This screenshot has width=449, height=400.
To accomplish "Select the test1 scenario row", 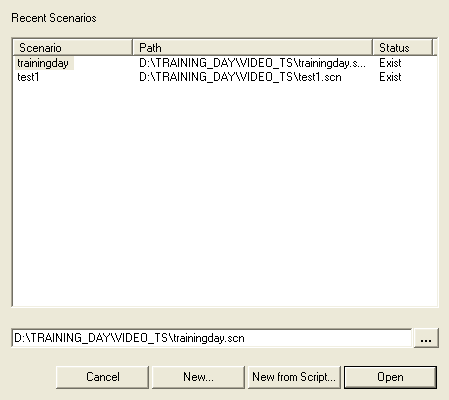I will coord(225,77).
